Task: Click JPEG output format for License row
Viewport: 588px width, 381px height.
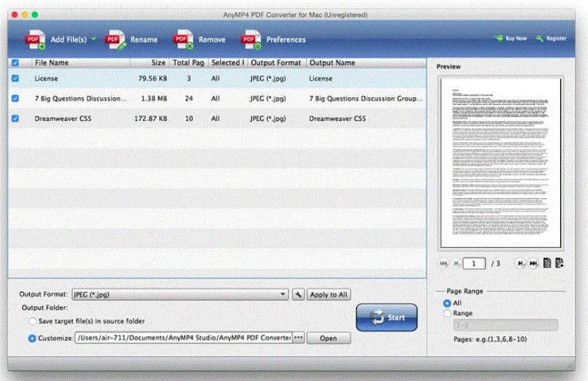Action: pos(268,79)
